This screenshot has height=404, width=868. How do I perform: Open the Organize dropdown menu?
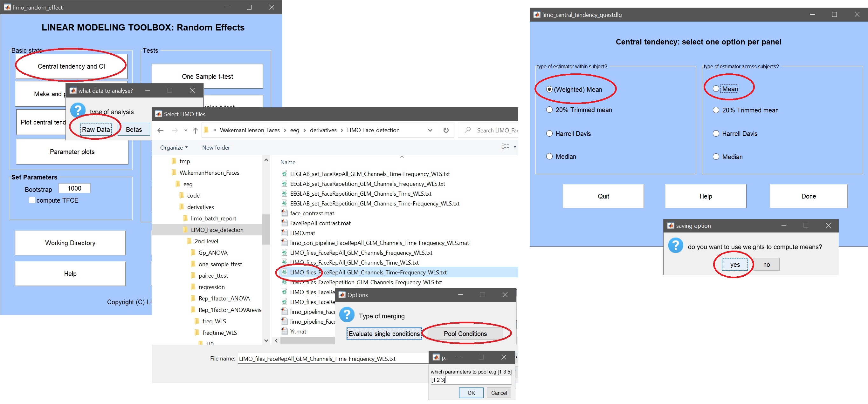click(x=174, y=147)
